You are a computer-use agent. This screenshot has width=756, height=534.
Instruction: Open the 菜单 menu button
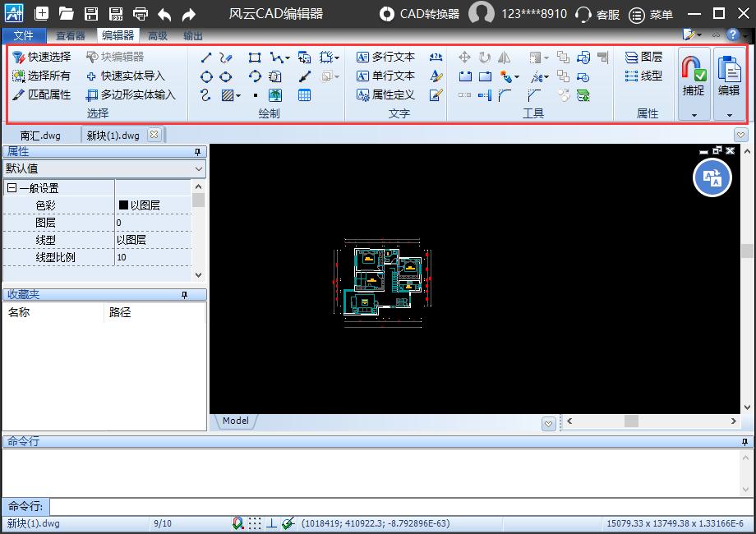651,14
